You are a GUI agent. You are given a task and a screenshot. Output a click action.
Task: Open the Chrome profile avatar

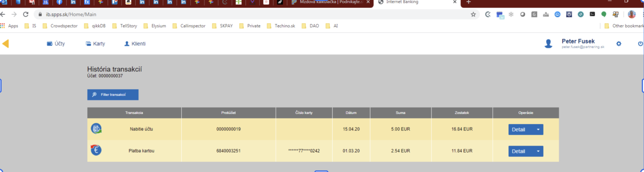(632, 14)
